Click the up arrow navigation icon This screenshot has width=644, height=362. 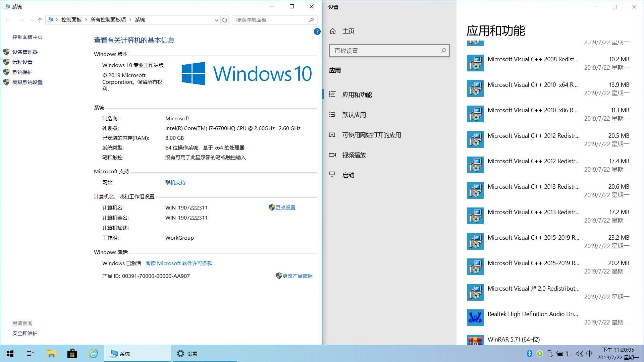(x=40, y=20)
